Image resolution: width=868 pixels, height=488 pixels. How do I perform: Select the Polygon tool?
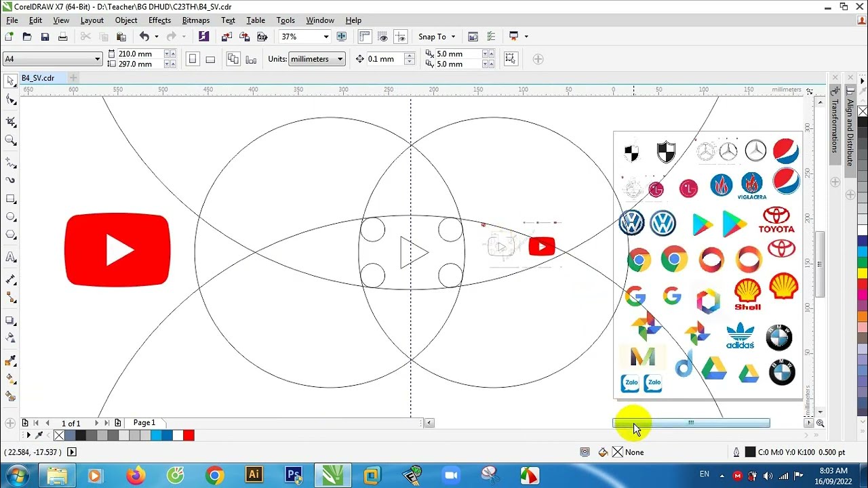click(10, 235)
